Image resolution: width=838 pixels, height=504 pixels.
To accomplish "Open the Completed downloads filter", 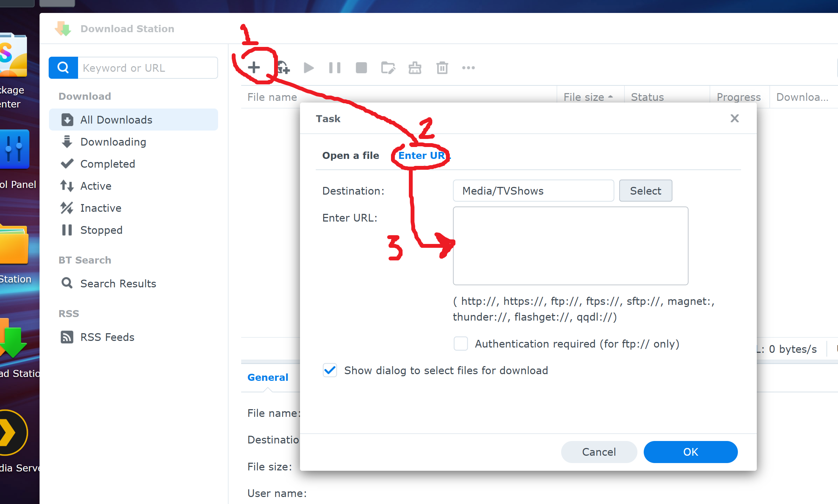I will click(133, 164).
